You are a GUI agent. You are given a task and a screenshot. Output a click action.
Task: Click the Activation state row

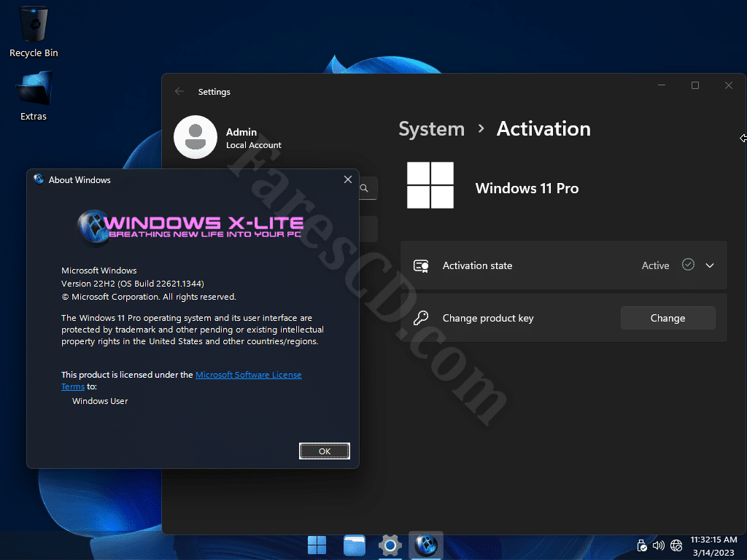(564, 265)
